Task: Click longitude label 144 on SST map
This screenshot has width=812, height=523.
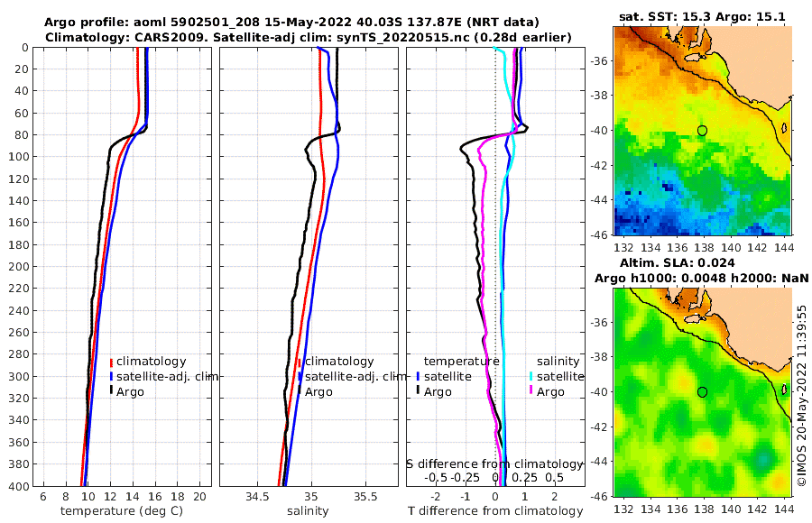Action: point(784,247)
